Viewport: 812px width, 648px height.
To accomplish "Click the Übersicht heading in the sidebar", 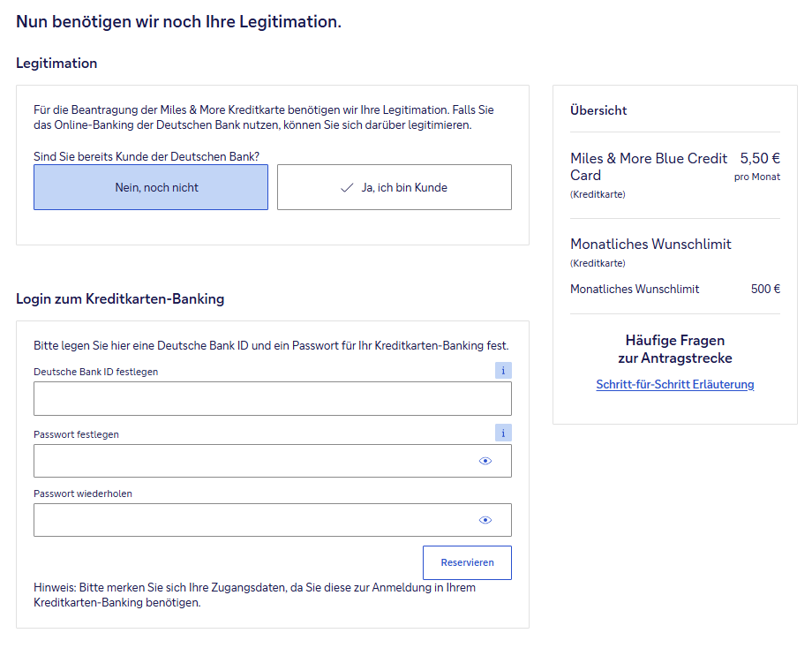I will (598, 110).
